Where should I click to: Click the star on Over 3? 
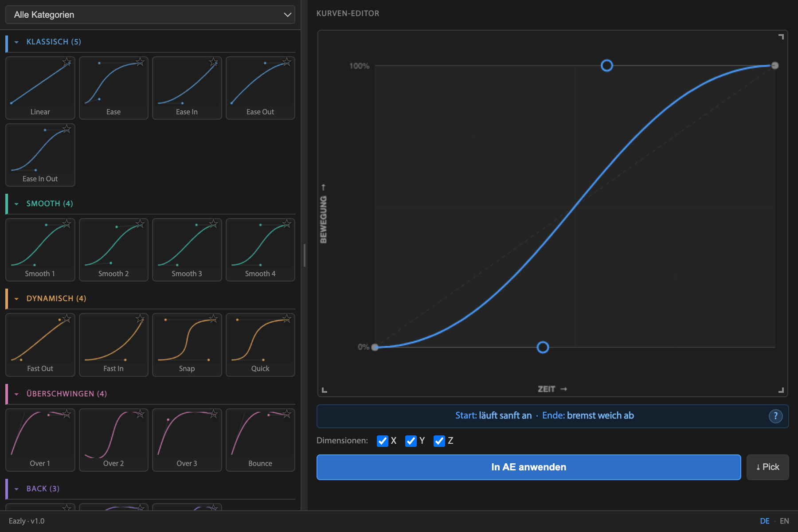tap(214, 414)
